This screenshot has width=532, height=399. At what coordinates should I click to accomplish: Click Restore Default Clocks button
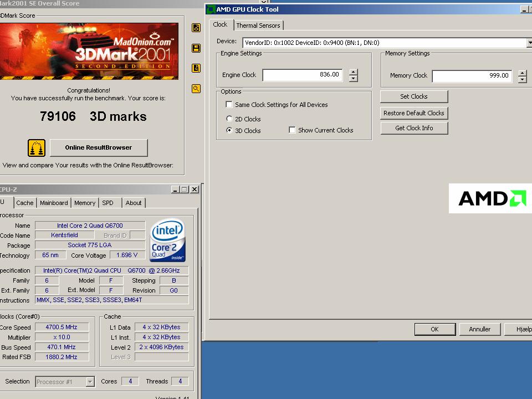point(414,113)
